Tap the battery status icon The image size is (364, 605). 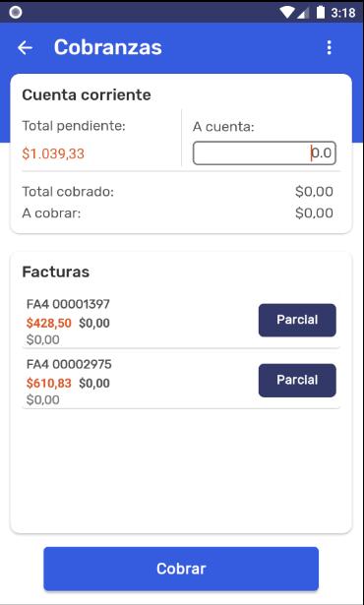(321, 13)
